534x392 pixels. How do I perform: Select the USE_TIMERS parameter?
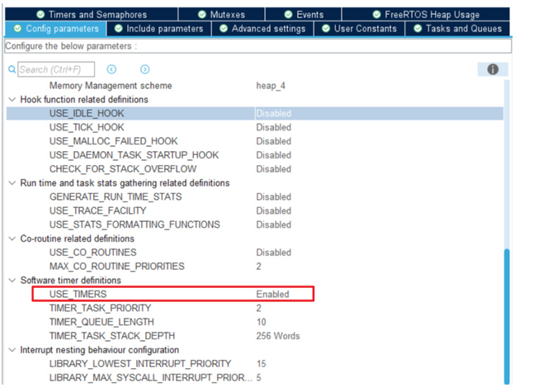click(78, 295)
